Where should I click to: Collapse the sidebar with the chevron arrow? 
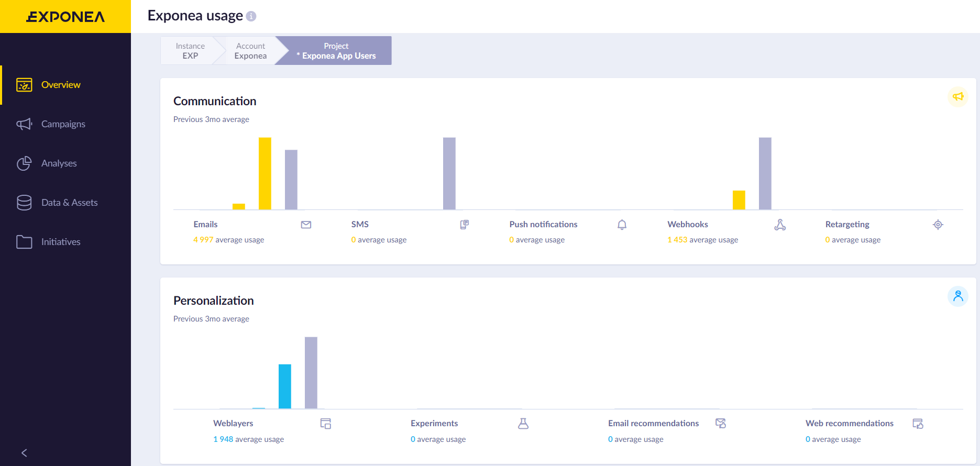pos(24,453)
